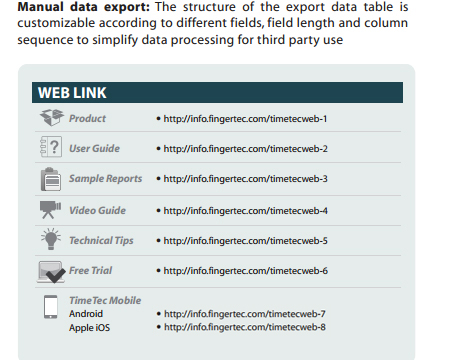Viewport: 462px width, 360px height.
Task: Open the timetecweb-2 user guide link
Action: 245,149
